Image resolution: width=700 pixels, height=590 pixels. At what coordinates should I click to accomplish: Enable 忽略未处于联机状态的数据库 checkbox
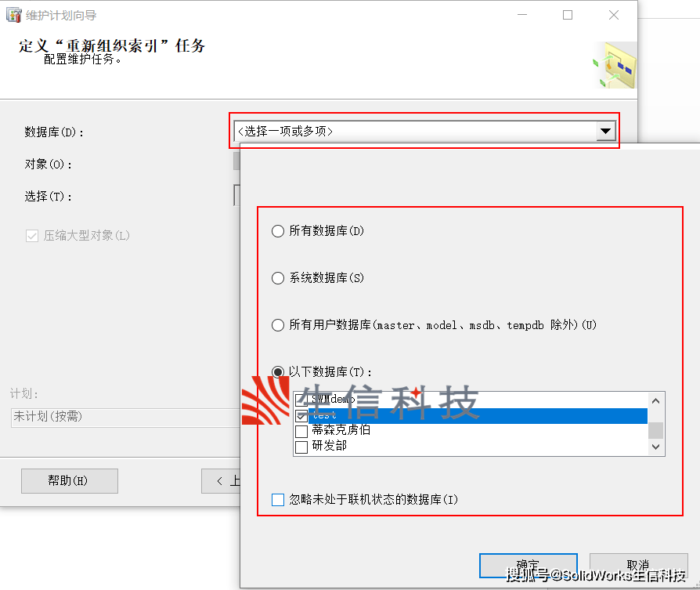coord(278,499)
